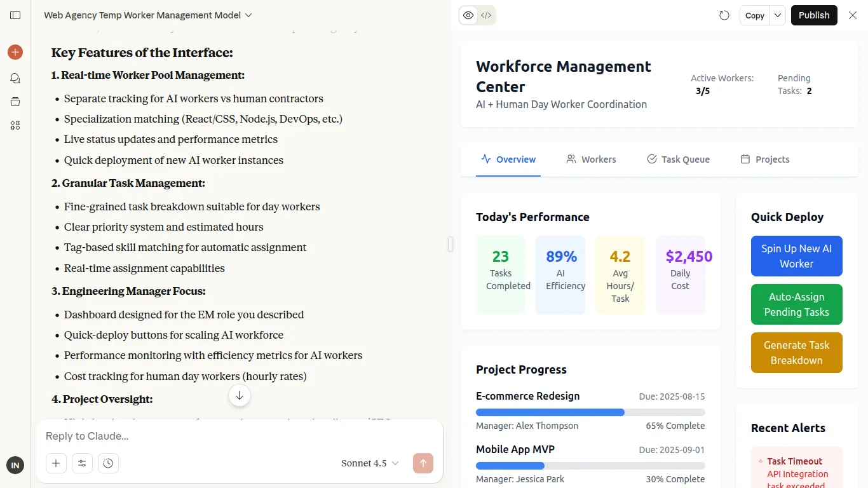Viewport: 868px width, 488px height.
Task: Switch to the Workers tab
Action: [x=591, y=159]
